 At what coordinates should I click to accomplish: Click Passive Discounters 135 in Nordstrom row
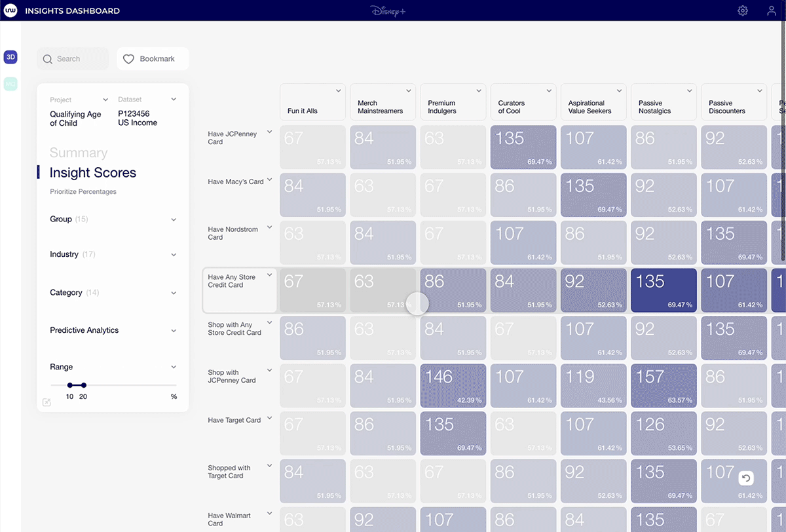click(734, 242)
